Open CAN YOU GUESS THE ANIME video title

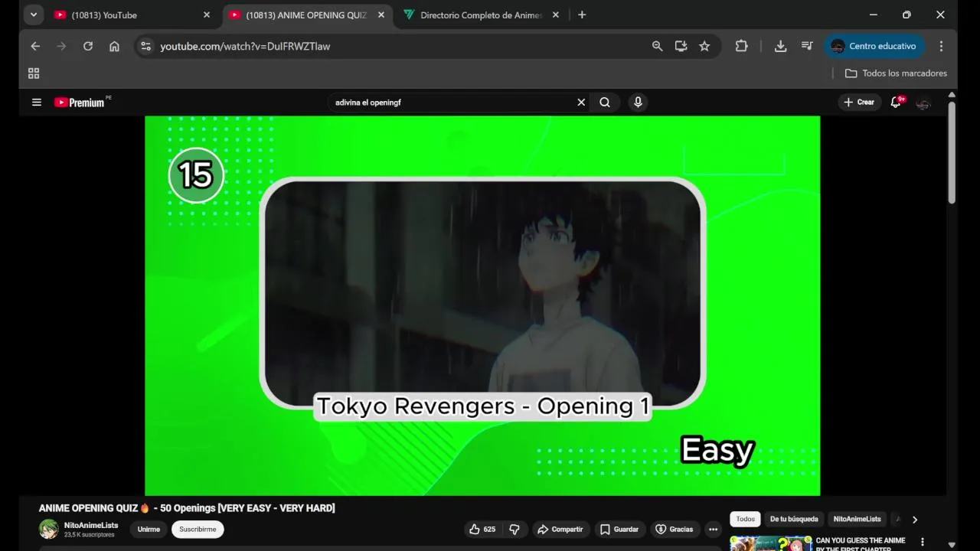click(861, 544)
